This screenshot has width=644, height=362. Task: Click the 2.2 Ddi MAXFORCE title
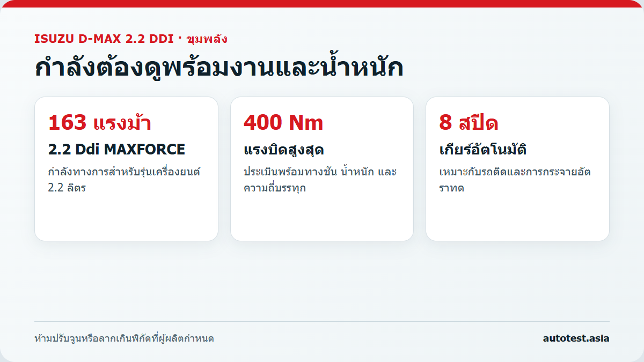pyautogui.click(x=116, y=150)
